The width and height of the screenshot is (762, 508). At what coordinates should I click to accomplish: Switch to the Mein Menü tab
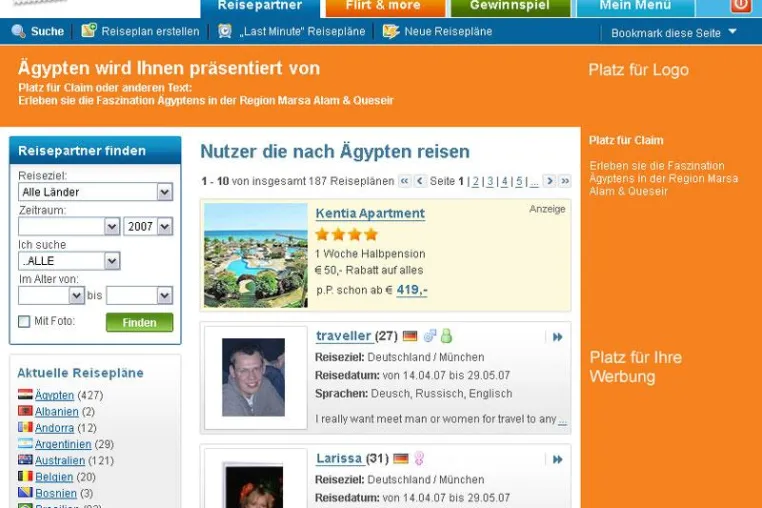[635, 7]
